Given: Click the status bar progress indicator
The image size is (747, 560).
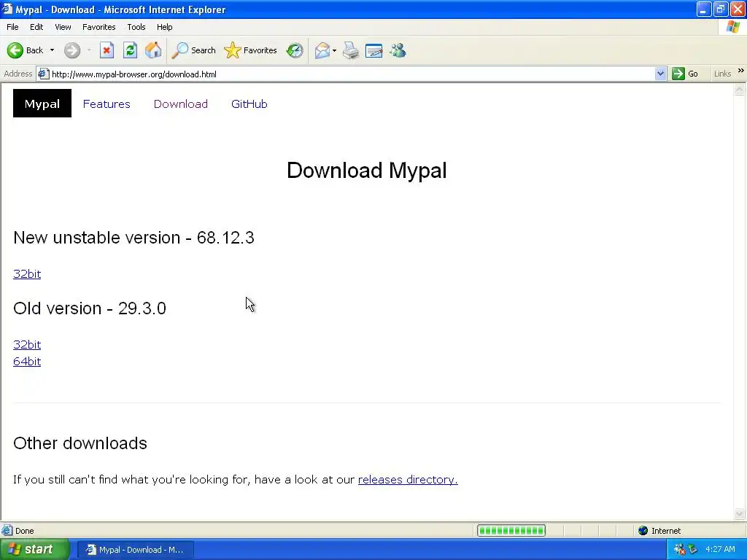Looking at the screenshot, I should click(x=511, y=531).
